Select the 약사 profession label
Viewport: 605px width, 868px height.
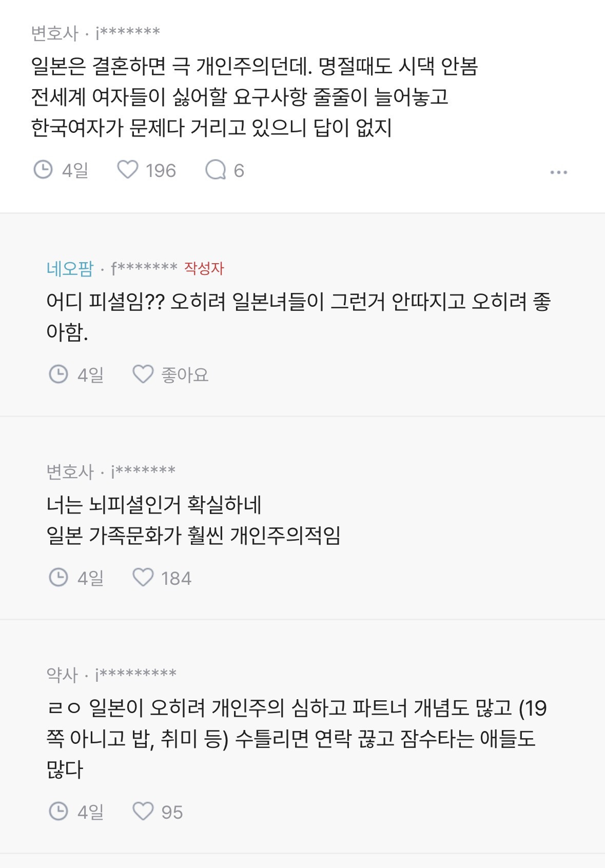(x=62, y=675)
